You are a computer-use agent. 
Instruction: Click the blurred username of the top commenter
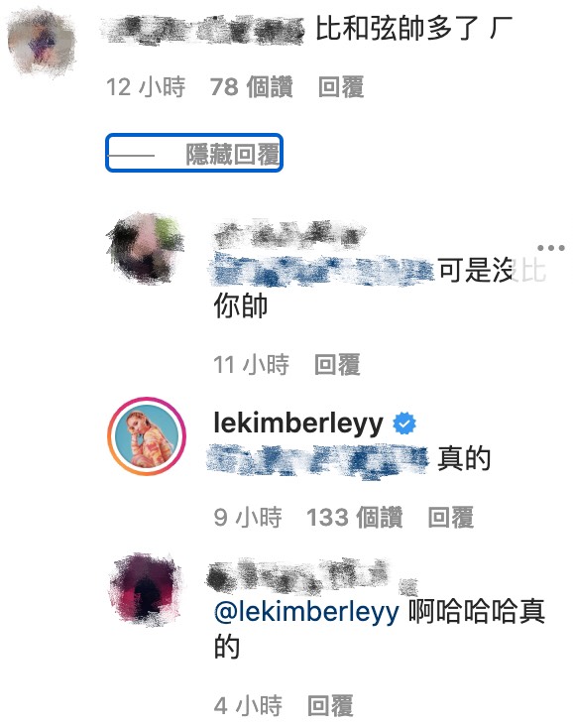(204, 30)
